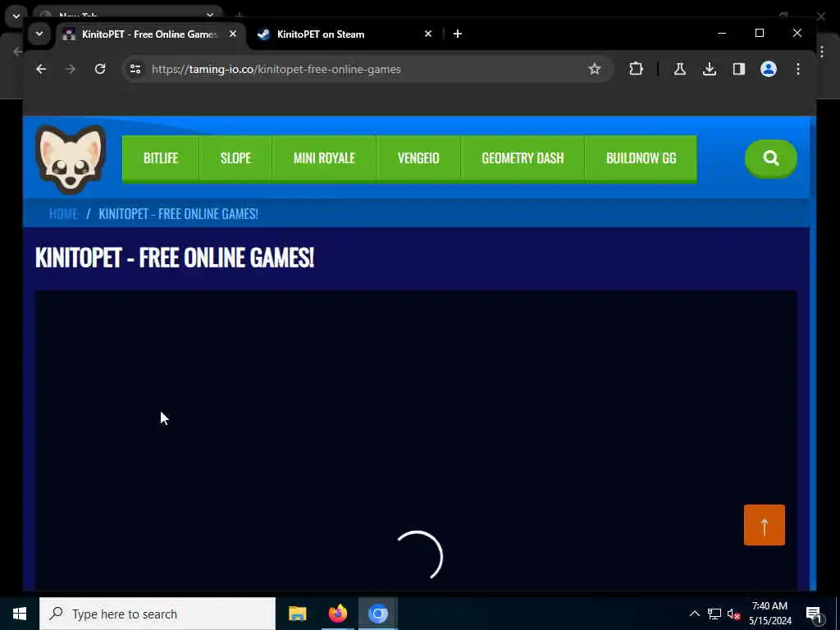This screenshot has width=840, height=630.
Task: Open Chrome three-dot menu
Action: [x=797, y=69]
